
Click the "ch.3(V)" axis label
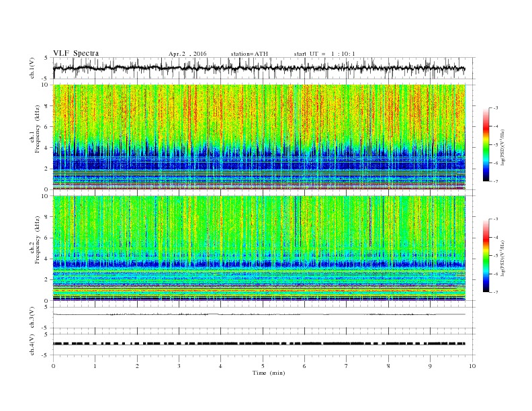[32, 318]
